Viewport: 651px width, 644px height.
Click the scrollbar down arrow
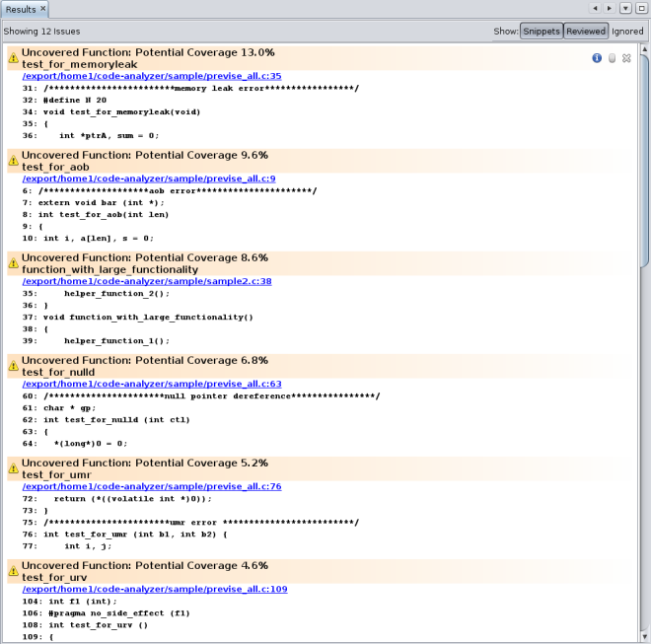point(644,636)
